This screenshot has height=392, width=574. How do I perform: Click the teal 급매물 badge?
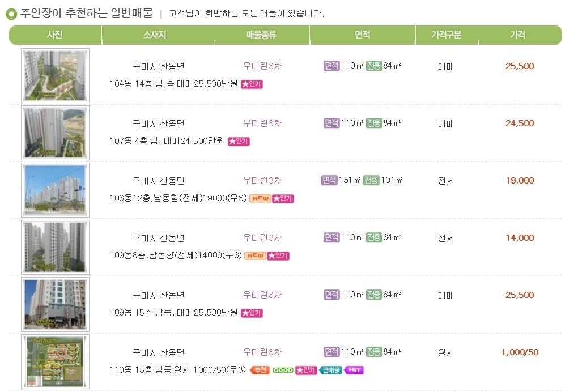point(330,370)
